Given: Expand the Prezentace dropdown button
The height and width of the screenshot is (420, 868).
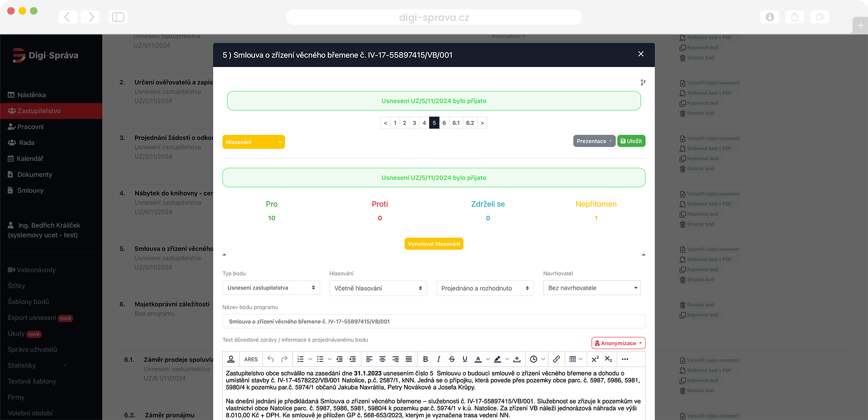Looking at the screenshot, I should coord(594,141).
